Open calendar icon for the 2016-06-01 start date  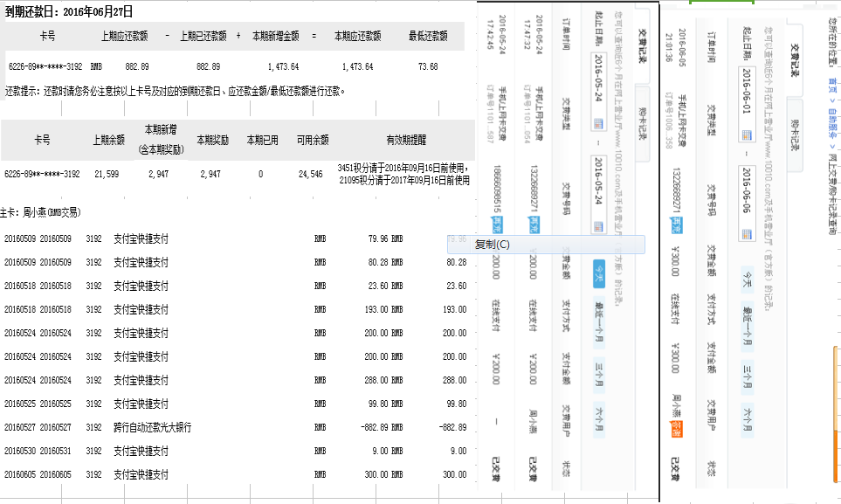click(x=747, y=135)
